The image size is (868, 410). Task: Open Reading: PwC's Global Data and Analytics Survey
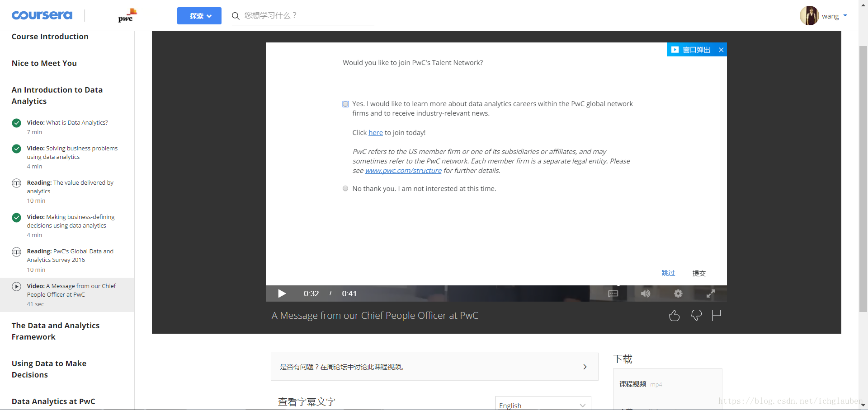click(70, 256)
